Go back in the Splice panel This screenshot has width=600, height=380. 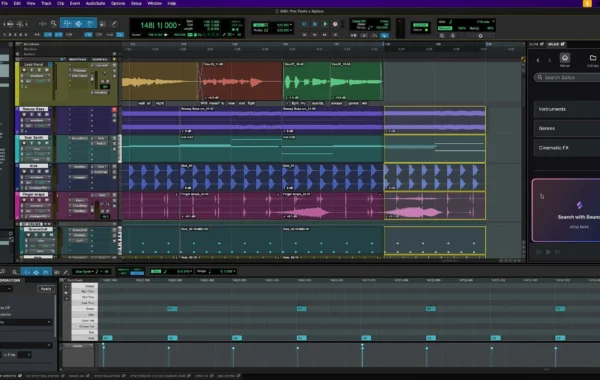pyautogui.click(x=538, y=60)
